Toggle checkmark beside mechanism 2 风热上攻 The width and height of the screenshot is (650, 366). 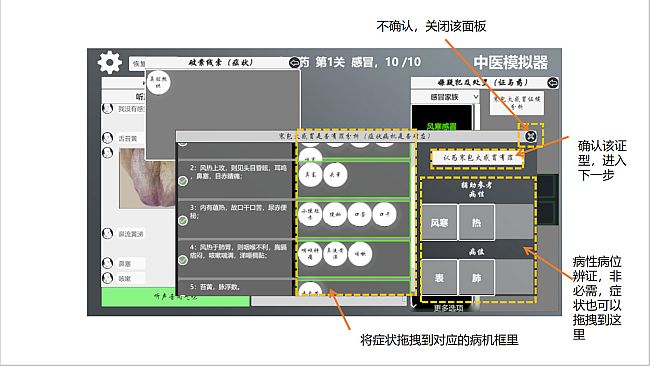tap(183, 181)
